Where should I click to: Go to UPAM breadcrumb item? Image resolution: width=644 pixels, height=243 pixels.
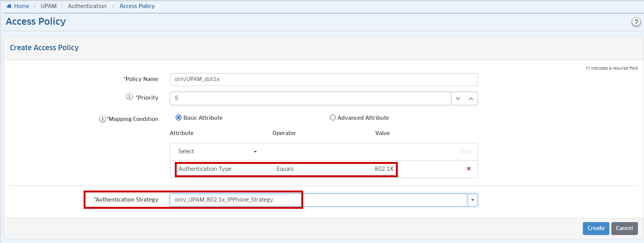point(49,6)
